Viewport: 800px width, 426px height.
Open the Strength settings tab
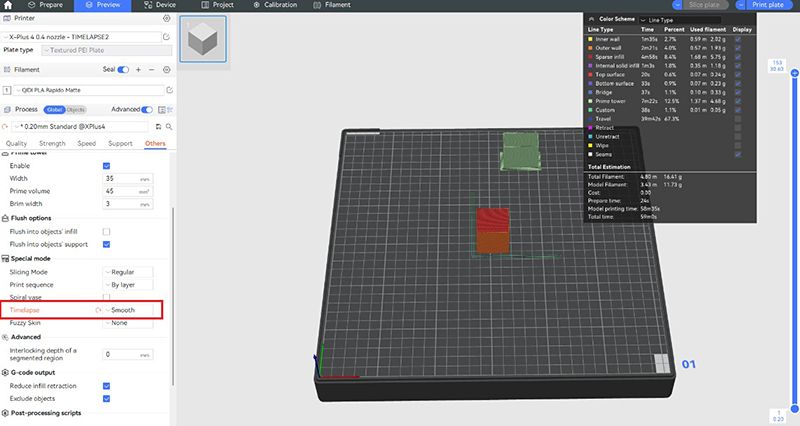52,144
